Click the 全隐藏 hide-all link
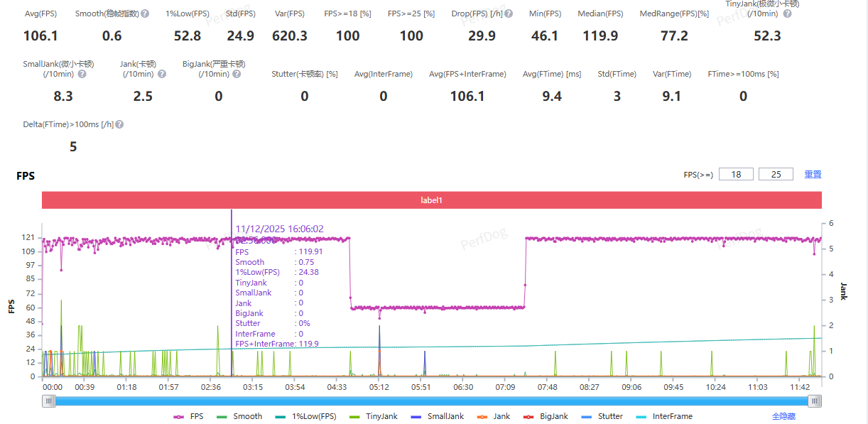Image resolution: width=868 pixels, height=424 pixels. (783, 416)
